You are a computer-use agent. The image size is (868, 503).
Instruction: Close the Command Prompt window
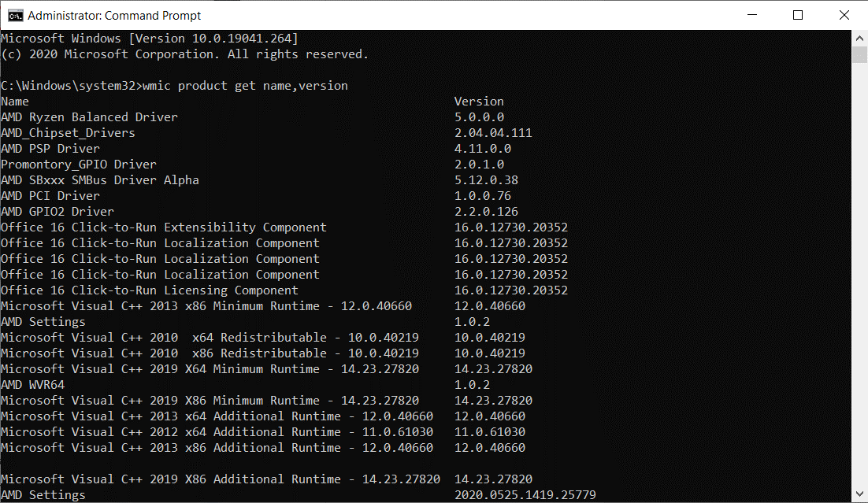(844, 15)
